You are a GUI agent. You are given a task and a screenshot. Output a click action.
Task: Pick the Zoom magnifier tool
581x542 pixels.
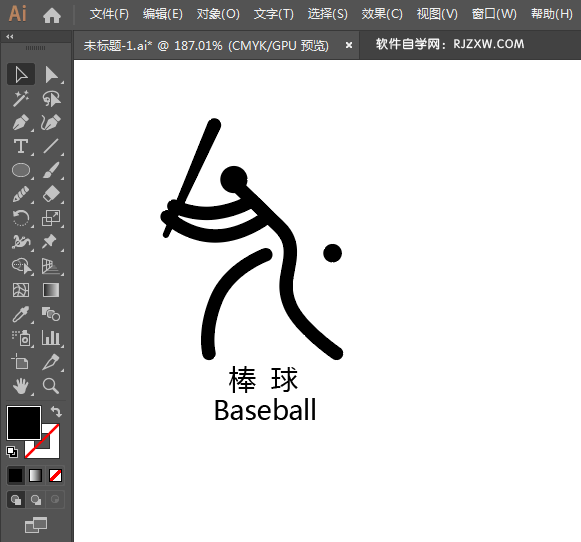pyautogui.click(x=51, y=386)
